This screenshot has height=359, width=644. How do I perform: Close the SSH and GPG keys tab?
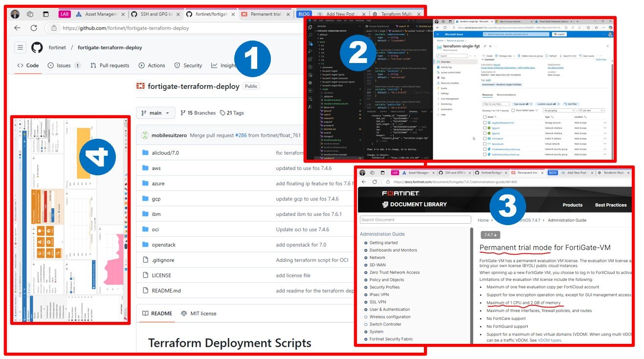click(x=178, y=14)
